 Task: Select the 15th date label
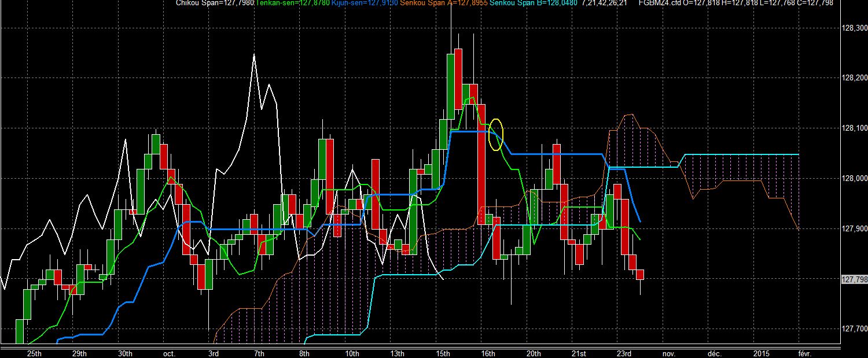coord(443,353)
